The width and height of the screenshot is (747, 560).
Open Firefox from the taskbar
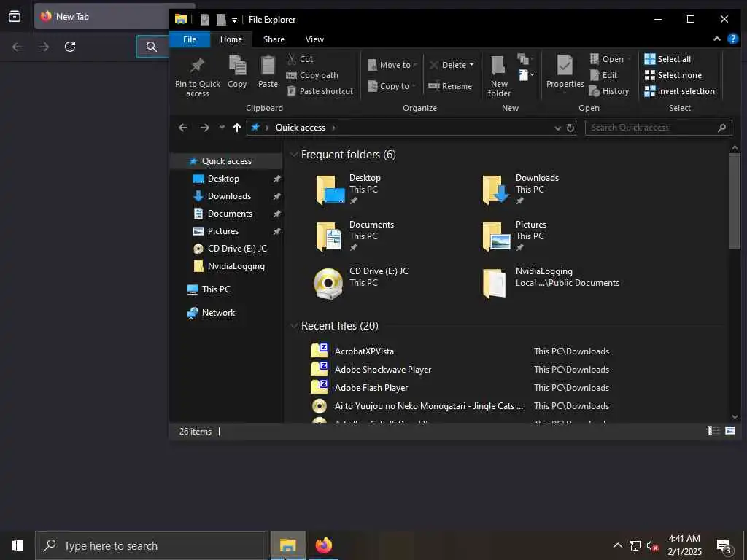(x=323, y=545)
